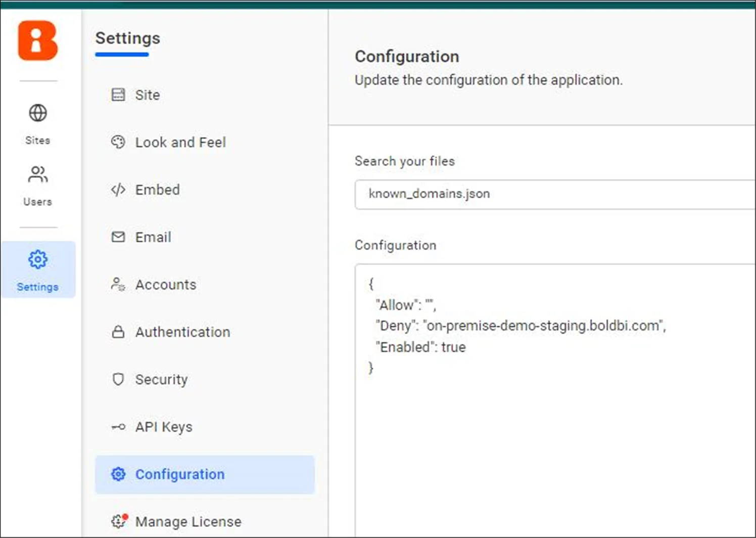Click the Bold BI orange logo

[x=38, y=40]
